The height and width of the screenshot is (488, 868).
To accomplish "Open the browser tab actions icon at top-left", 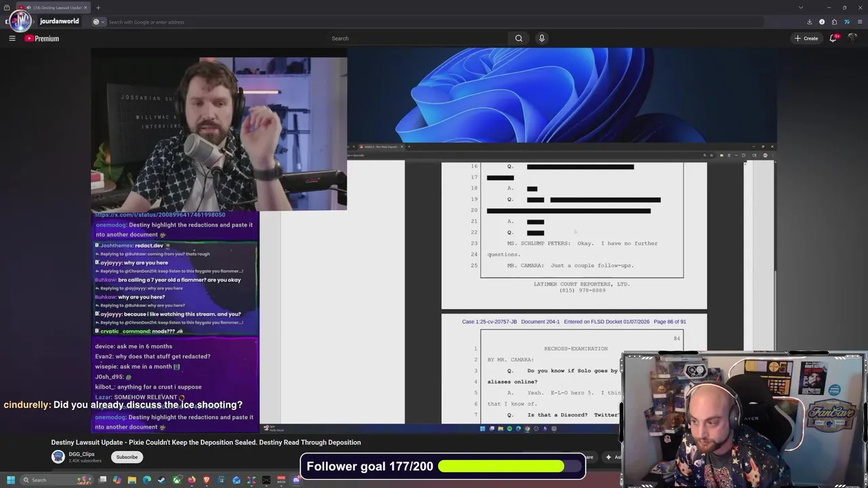I will click(7, 7).
